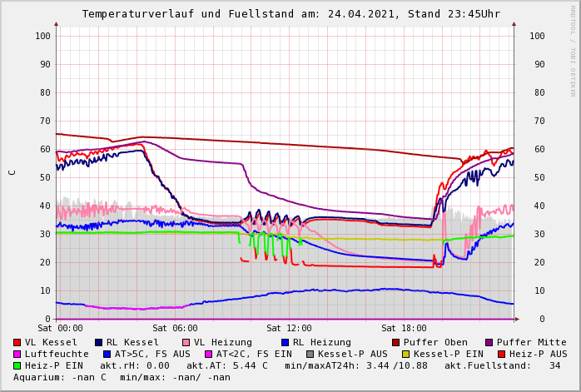Click the Sat 00:00 time axis label

pos(60,329)
